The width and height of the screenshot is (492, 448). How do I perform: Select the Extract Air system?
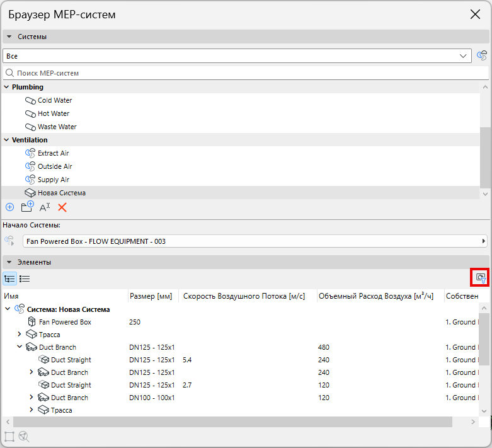(x=241, y=153)
